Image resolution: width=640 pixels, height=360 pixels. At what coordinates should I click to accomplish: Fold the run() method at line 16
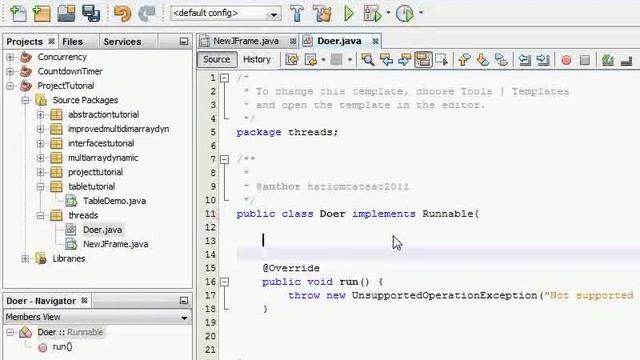tap(224, 282)
